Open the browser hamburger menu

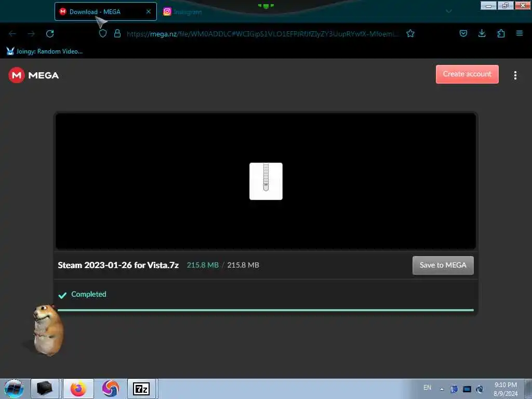coord(520,33)
